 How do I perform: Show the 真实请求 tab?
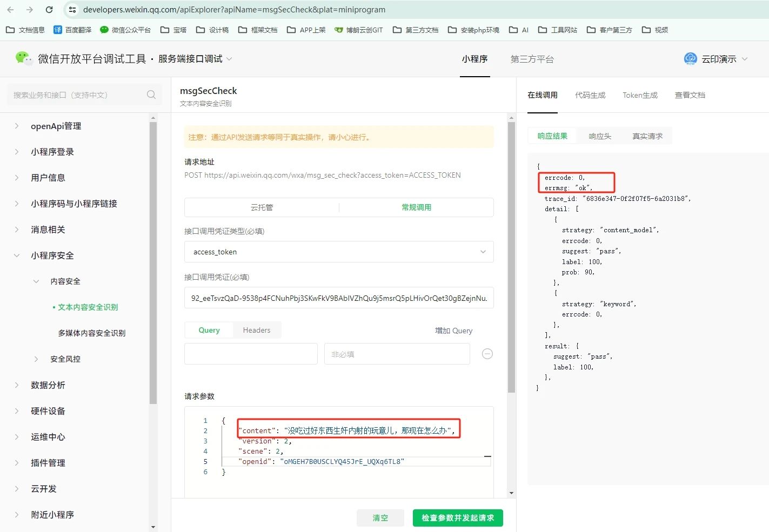point(647,136)
